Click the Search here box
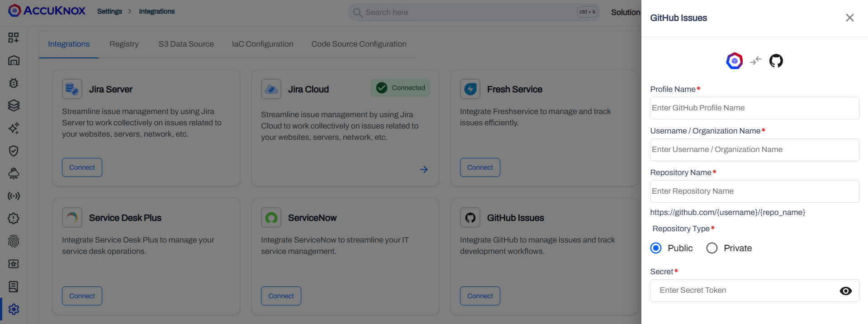The height and width of the screenshot is (324, 868). [474, 12]
